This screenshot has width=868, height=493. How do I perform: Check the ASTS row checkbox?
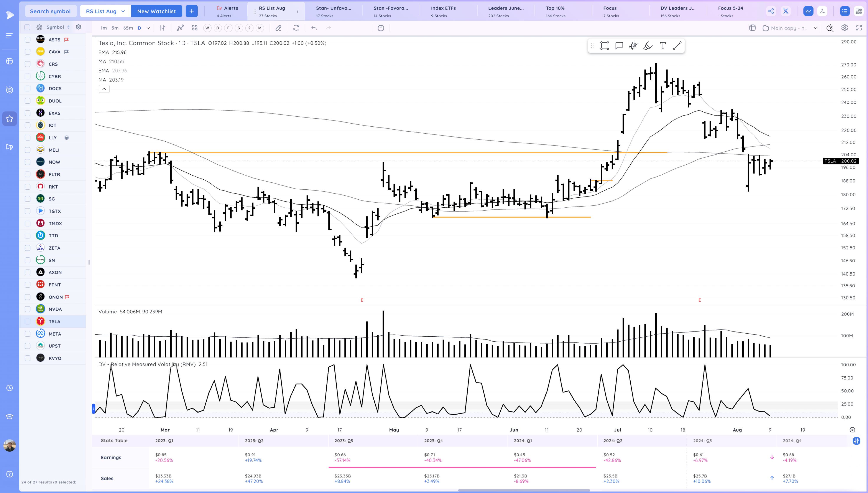[28, 40]
